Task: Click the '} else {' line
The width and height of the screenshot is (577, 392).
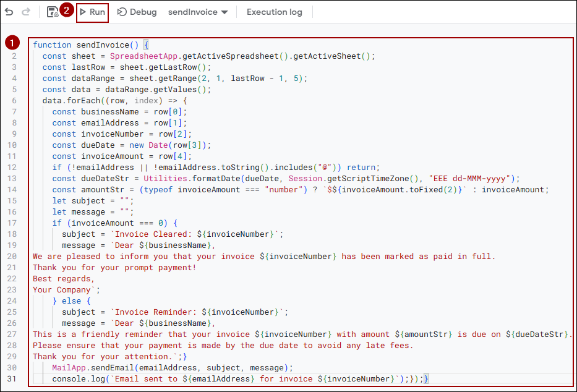Action: (71, 300)
